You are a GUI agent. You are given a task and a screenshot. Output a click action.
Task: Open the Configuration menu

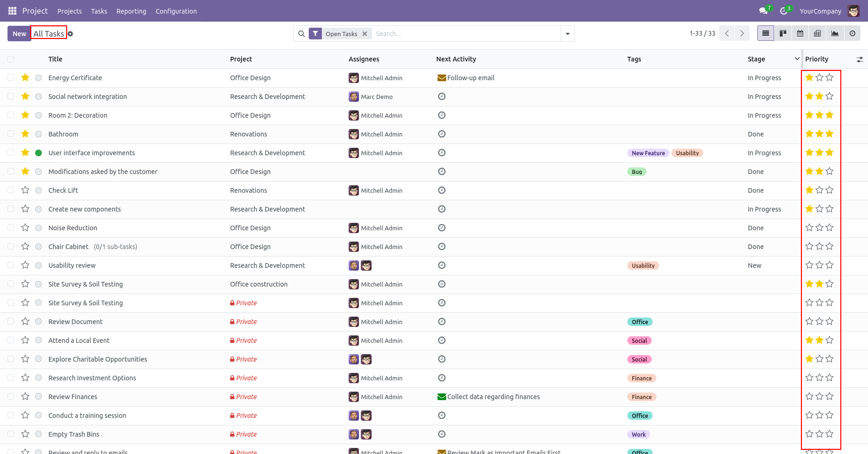(176, 11)
